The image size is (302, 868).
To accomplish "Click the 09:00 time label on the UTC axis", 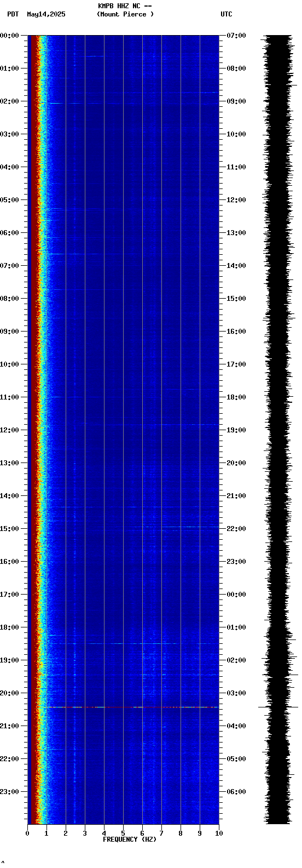I will (236, 101).
